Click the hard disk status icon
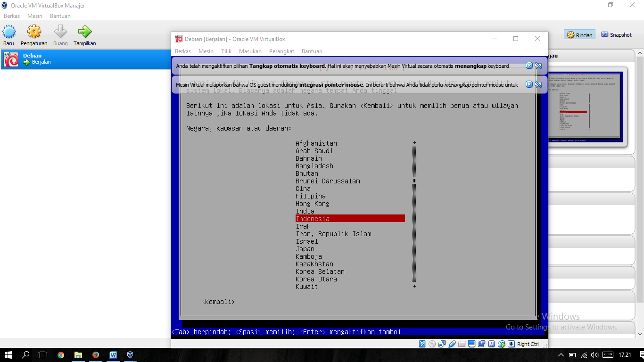 pos(422,344)
